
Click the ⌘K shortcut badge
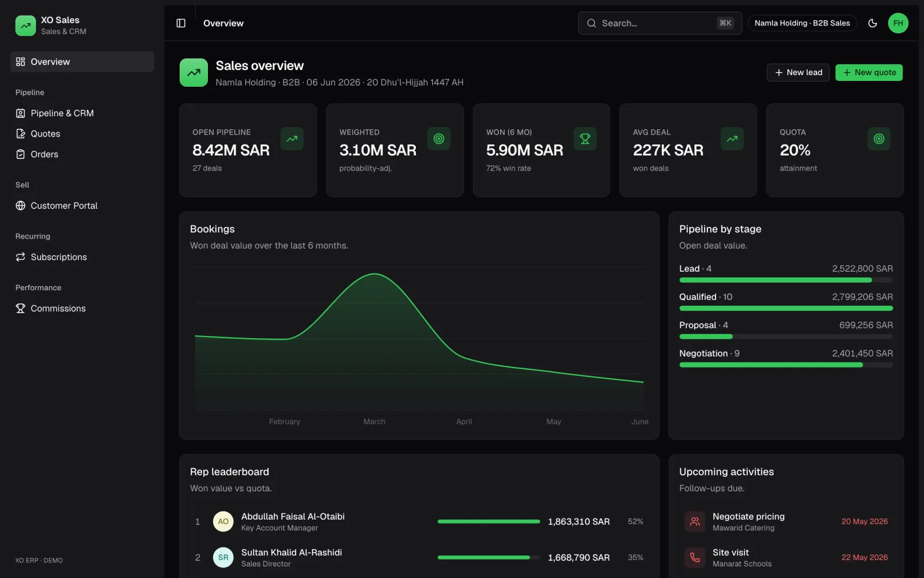point(725,23)
